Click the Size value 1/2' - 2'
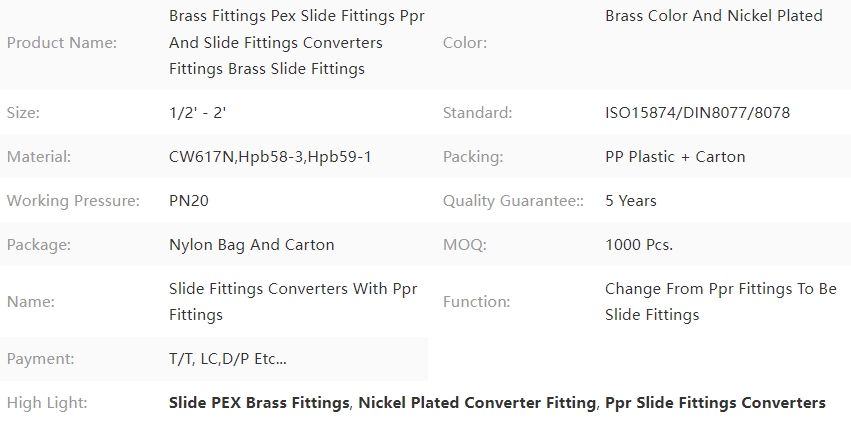851x422 pixels. tap(198, 112)
